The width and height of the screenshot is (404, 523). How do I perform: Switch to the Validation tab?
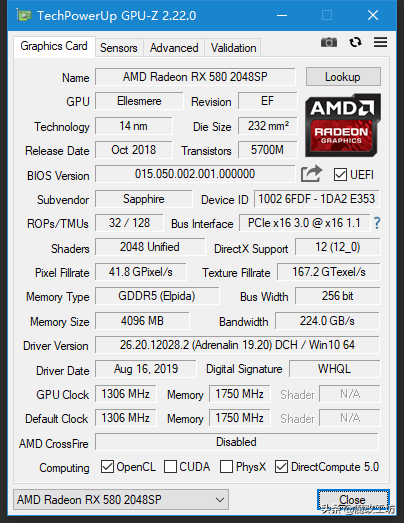[233, 48]
